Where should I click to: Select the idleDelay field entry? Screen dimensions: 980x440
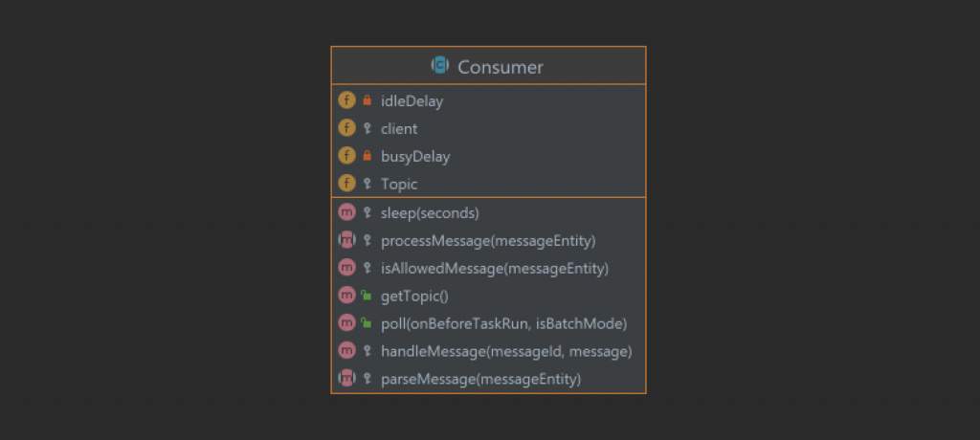pos(488,100)
